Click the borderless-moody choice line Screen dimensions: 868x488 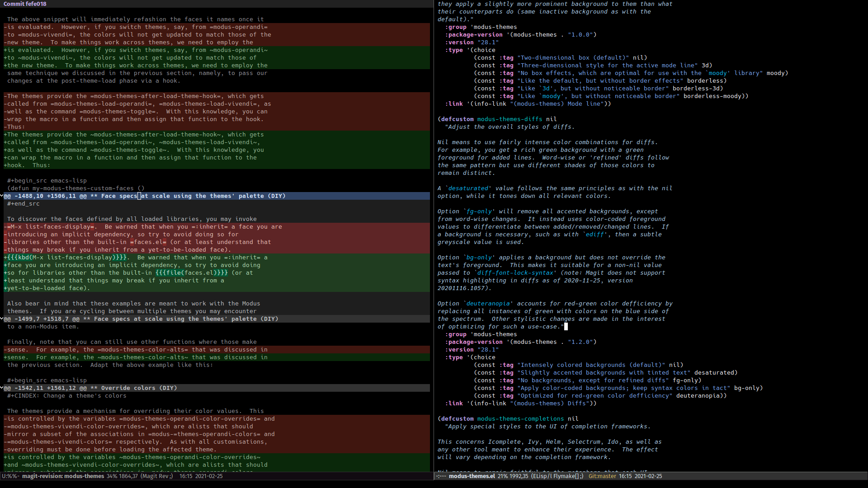[x=611, y=96]
